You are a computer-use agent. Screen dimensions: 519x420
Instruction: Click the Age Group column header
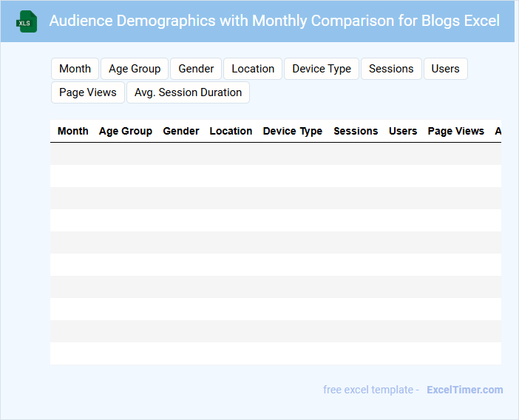point(126,131)
